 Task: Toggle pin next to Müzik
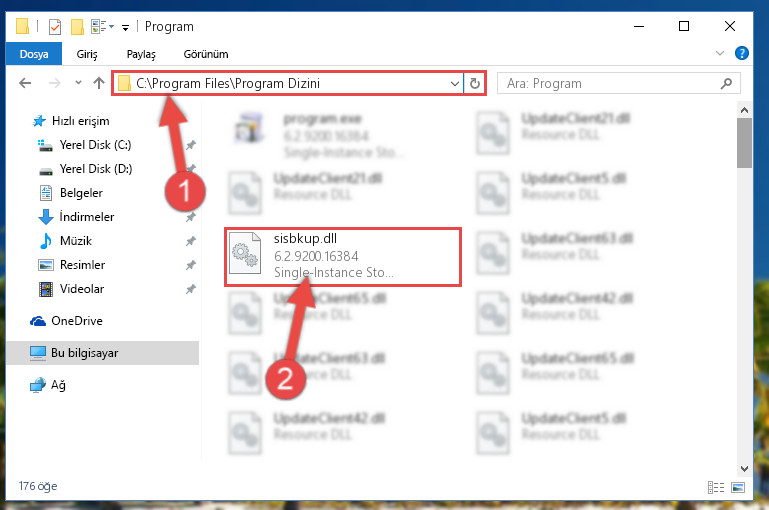[x=190, y=241]
